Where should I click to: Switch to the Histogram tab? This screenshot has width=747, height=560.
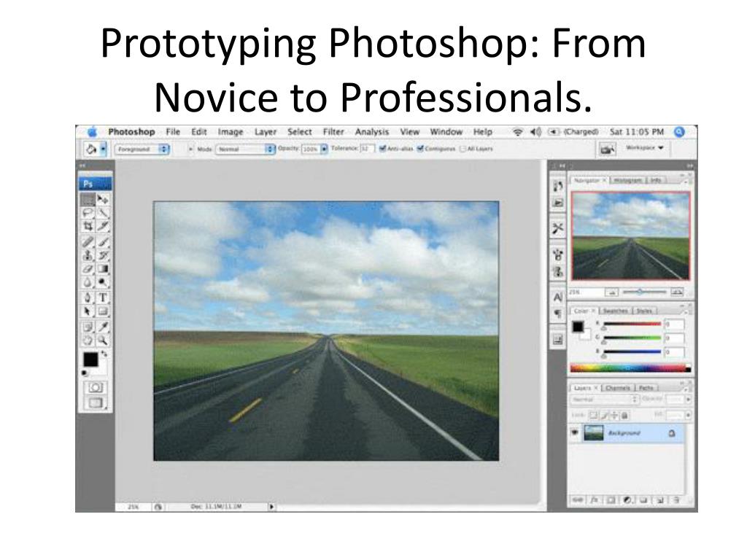[x=628, y=180]
